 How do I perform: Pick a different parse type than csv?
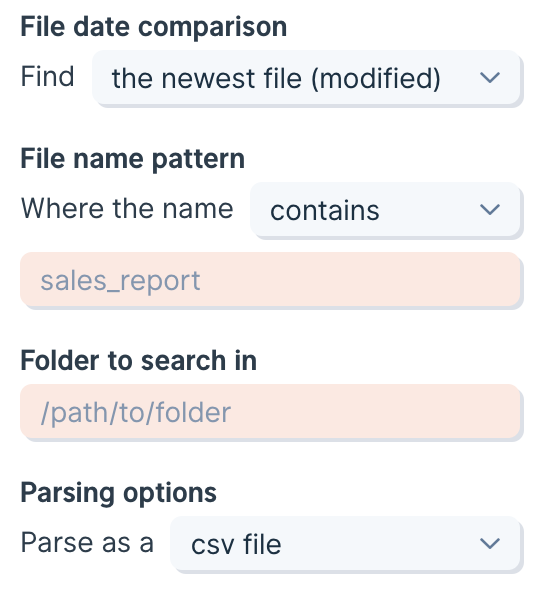[345, 543]
